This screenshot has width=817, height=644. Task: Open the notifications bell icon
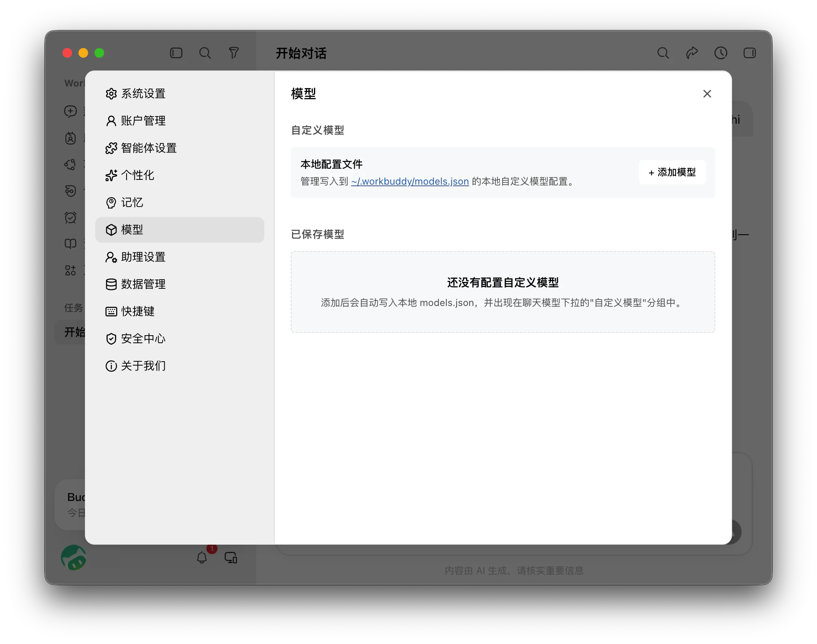tap(202, 557)
